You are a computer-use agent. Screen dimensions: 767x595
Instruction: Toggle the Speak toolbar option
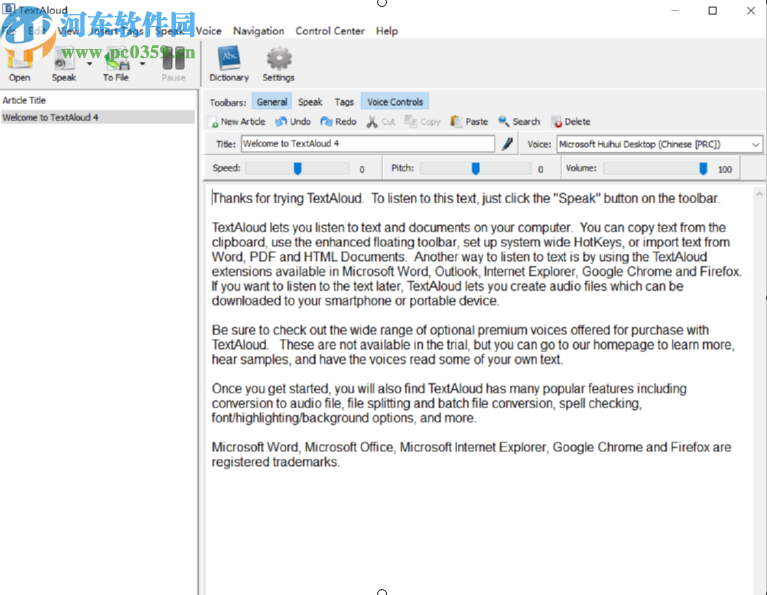click(310, 102)
